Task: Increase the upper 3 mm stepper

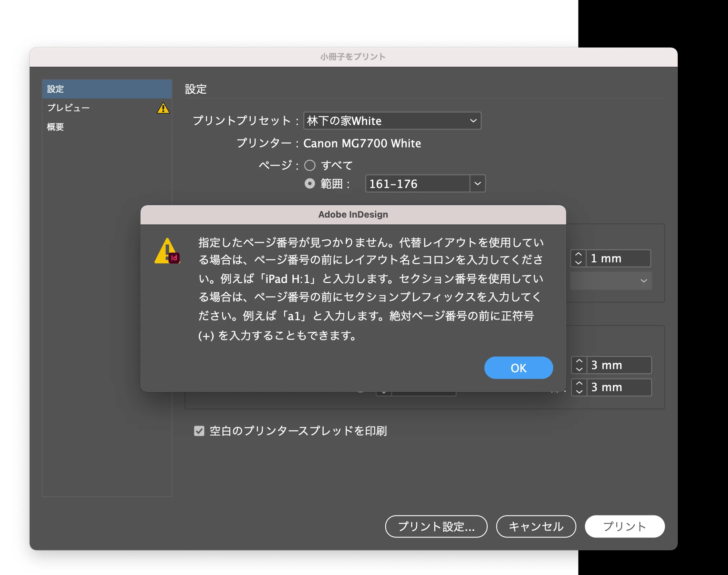Action: coord(579,361)
